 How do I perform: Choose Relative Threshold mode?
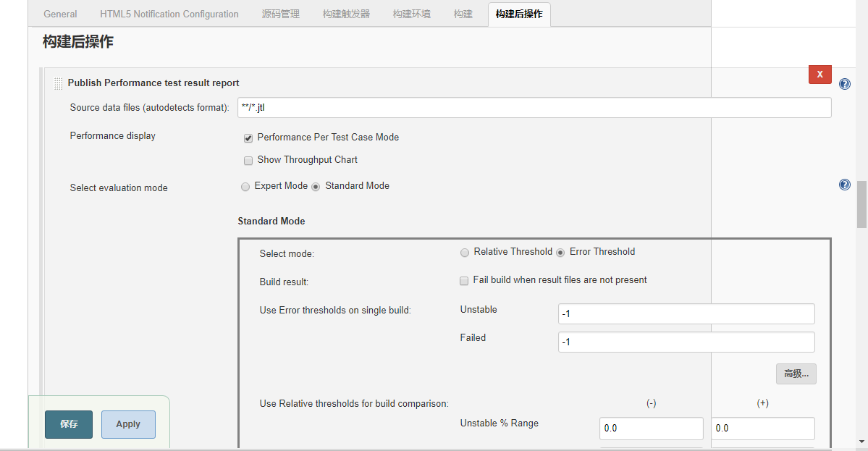465,253
